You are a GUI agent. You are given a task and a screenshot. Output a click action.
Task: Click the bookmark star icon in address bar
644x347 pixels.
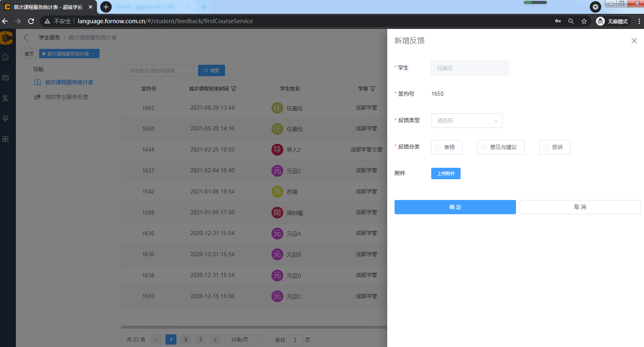point(584,21)
